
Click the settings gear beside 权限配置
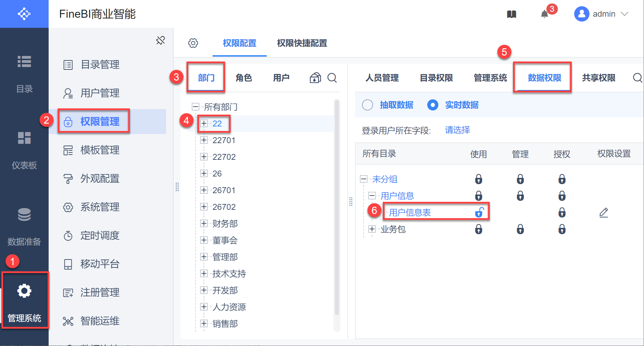tap(193, 43)
